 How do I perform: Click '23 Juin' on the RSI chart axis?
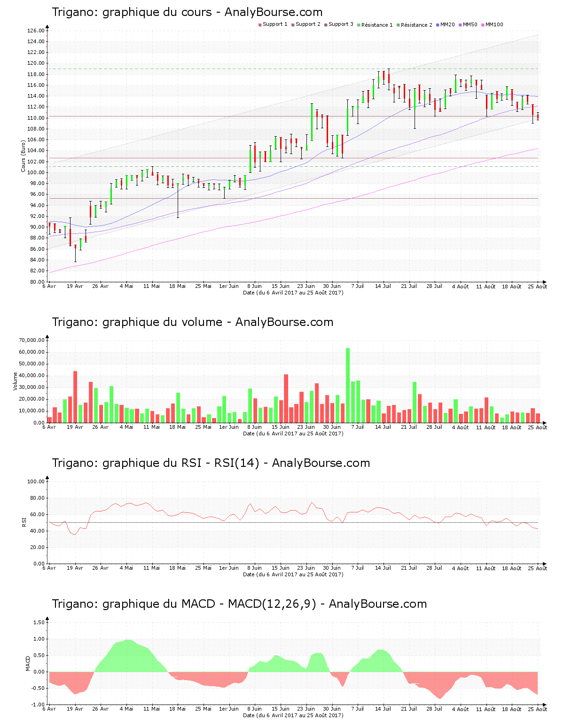[x=306, y=568]
